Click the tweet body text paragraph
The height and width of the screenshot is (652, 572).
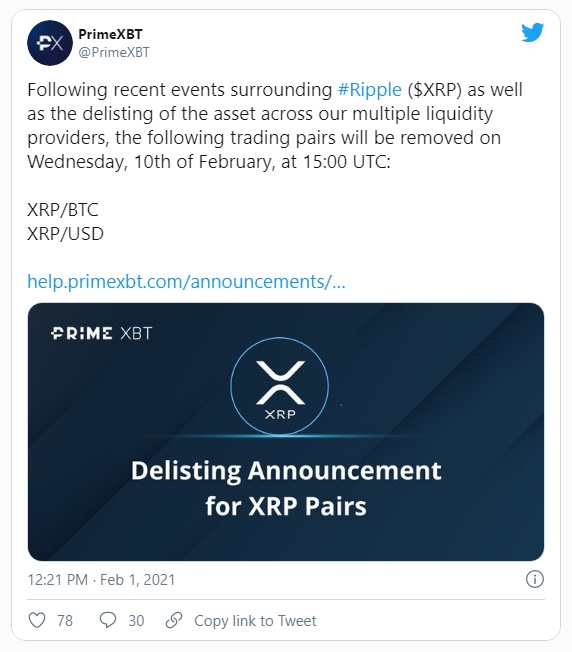pyautogui.click(x=274, y=126)
